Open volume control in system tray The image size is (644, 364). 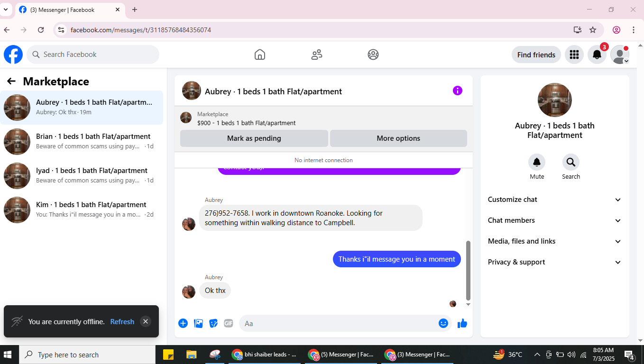(571, 355)
